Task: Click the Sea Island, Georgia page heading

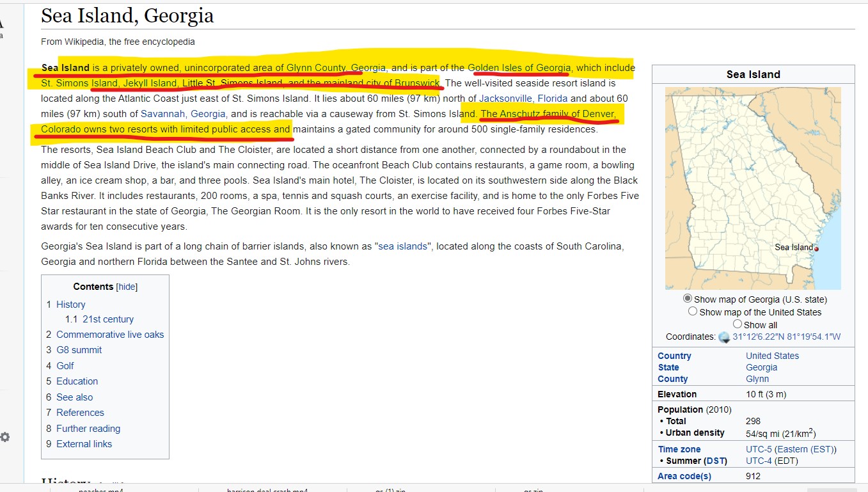Action: coord(127,15)
